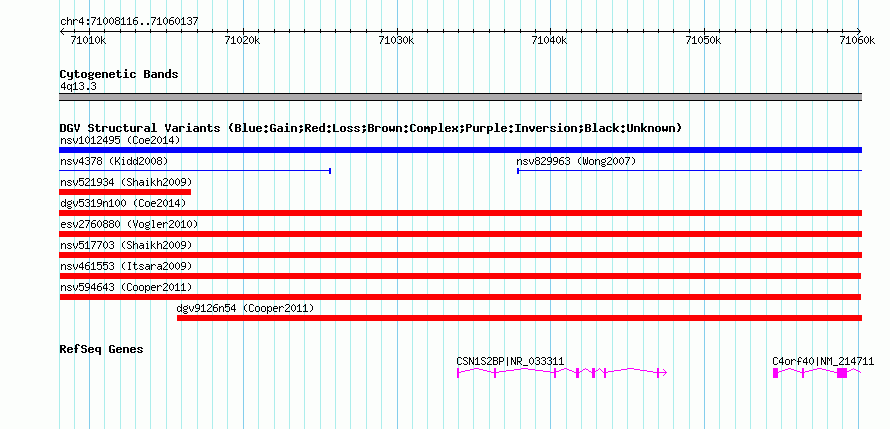The height and width of the screenshot is (429, 890).
Task: Click the RefSeq Genes track title
Action: 102,349
